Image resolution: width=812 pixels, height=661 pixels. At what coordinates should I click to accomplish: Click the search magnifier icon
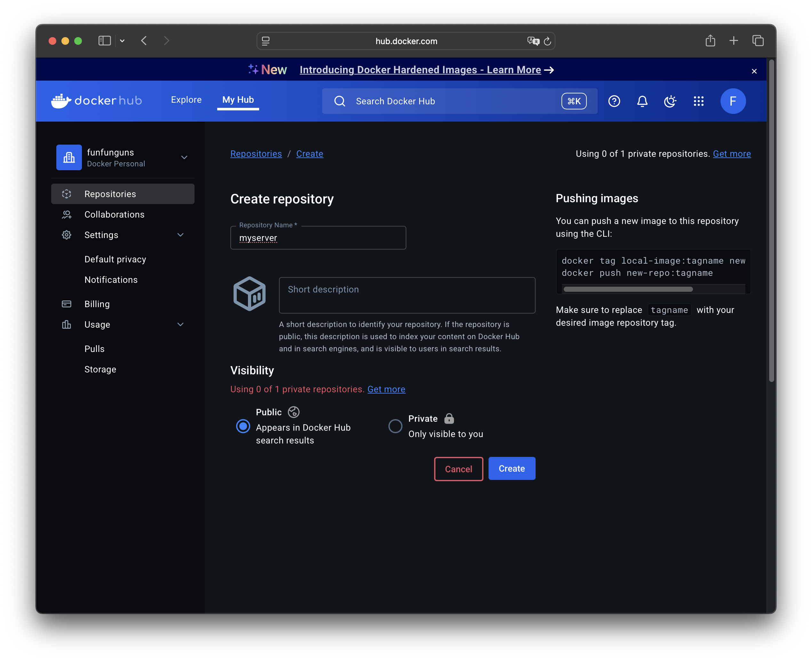(339, 101)
